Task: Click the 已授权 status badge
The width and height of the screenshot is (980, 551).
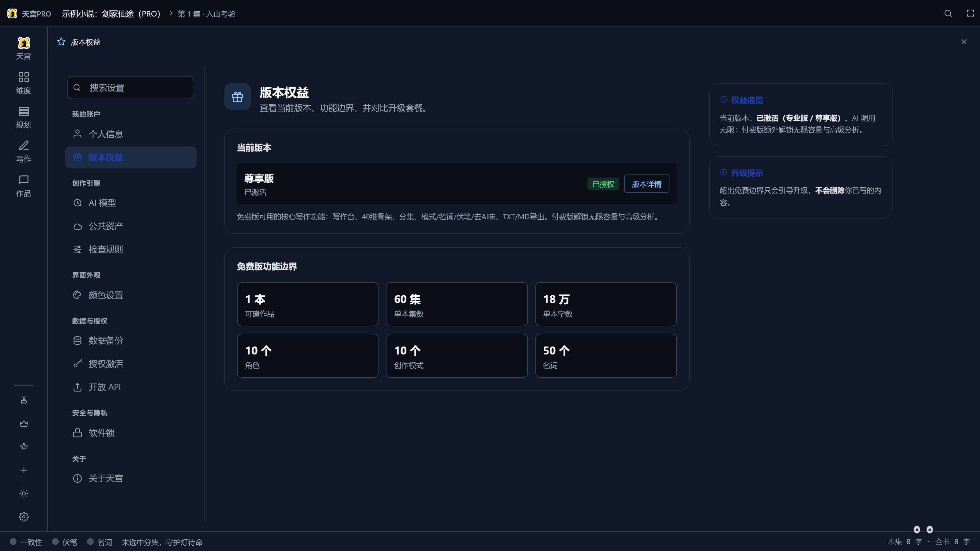Action: tap(603, 184)
